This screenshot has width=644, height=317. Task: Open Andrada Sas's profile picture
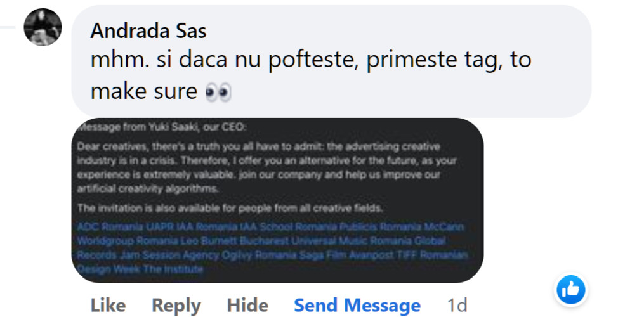(x=43, y=27)
